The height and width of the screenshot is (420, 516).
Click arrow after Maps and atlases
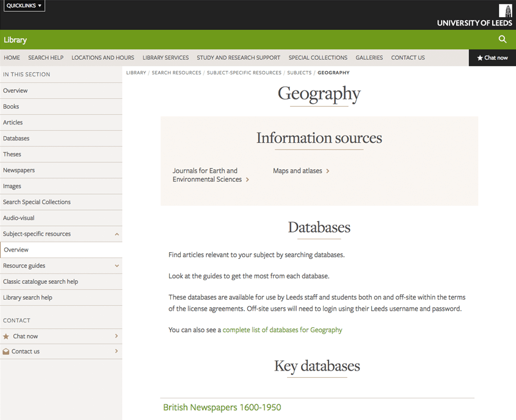[x=327, y=171]
